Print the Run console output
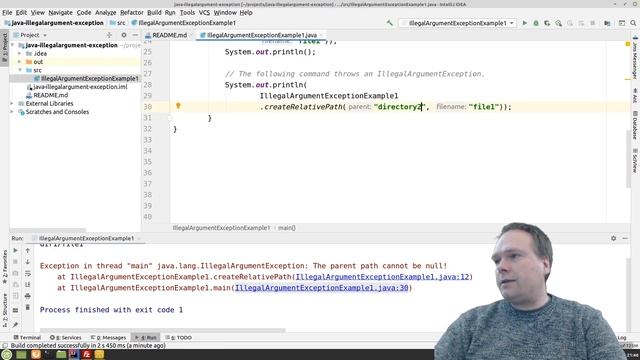 [27, 296]
